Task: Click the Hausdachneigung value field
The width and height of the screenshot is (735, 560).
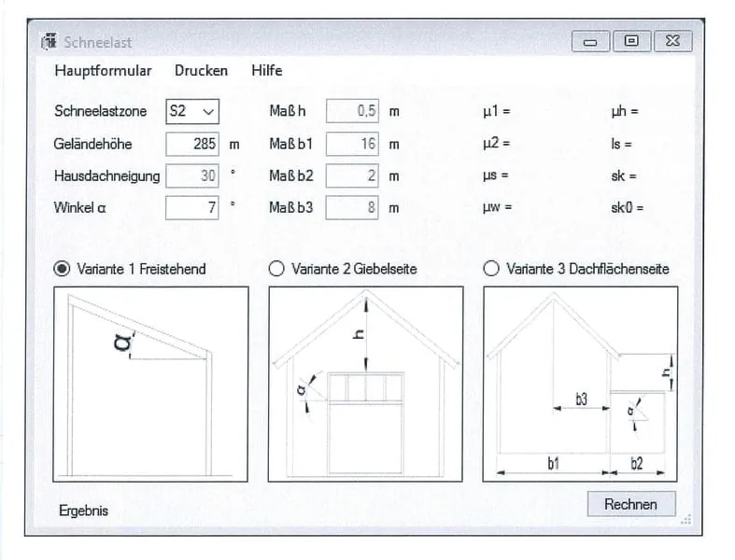Action: click(192, 175)
